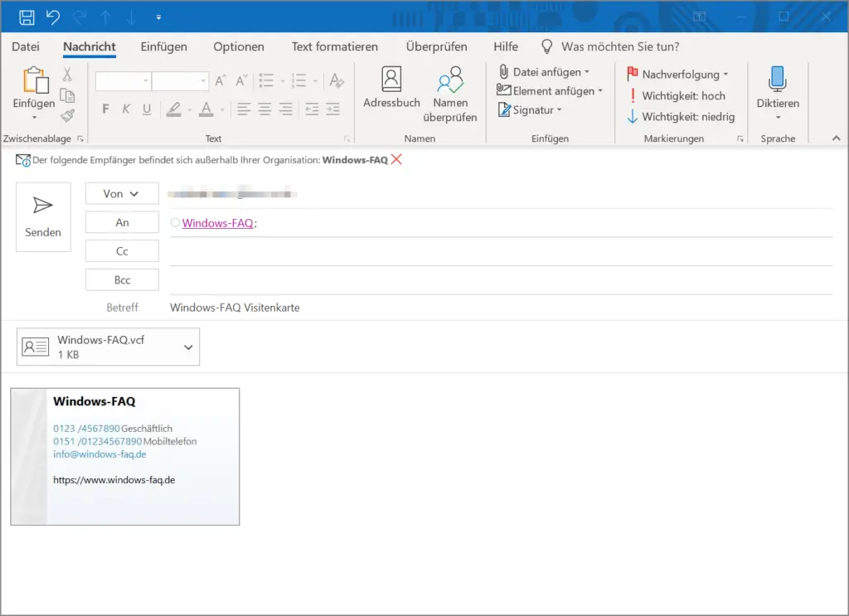
Task: Click the increase font size icon
Action: (x=221, y=81)
